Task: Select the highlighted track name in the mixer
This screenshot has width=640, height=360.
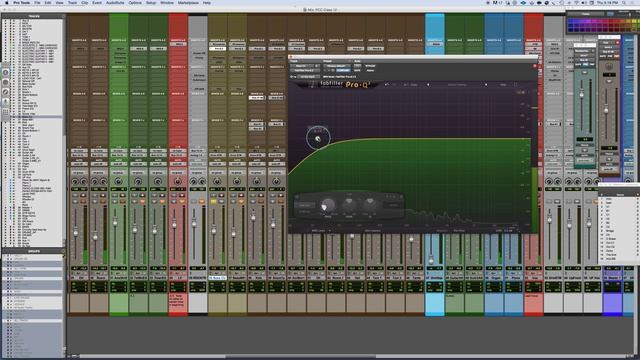Action: [218, 278]
